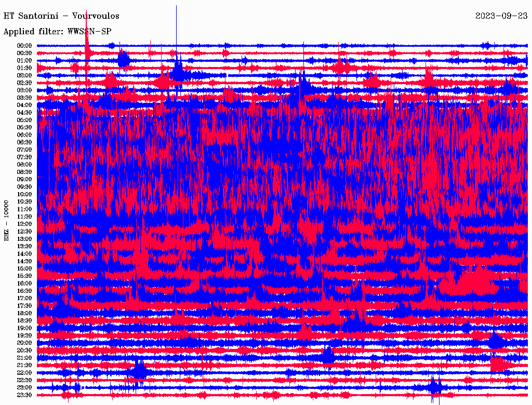
Task: Select the 20:00 time label
Action: pos(24,343)
